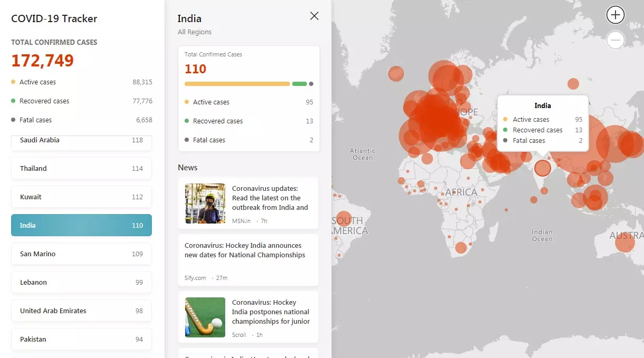The width and height of the screenshot is (644, 358).
Task: Click the masked worker news thumbnail
Action: click(x=205, y=204)
